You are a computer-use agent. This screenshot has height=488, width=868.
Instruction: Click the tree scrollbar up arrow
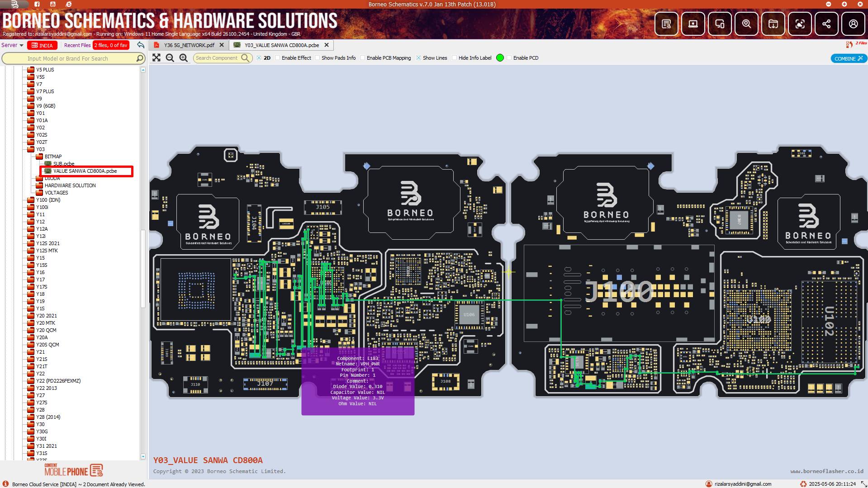click(x=143, y=70)
